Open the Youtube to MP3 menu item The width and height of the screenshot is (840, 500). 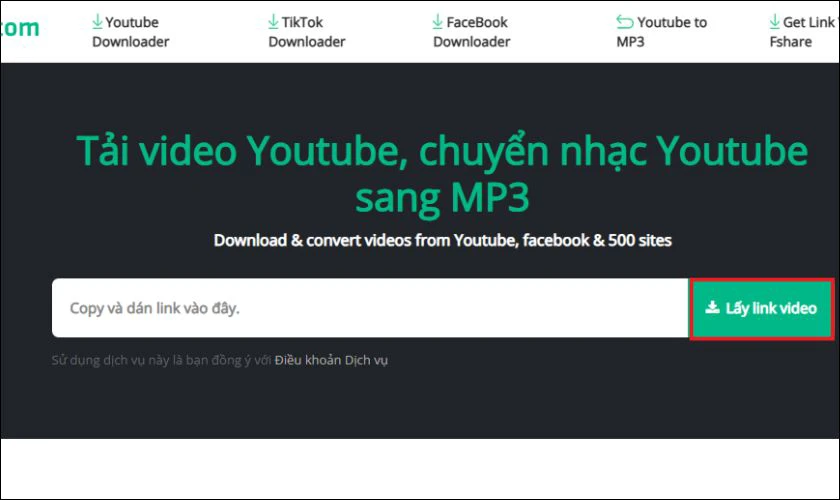(x=661, y=32)
